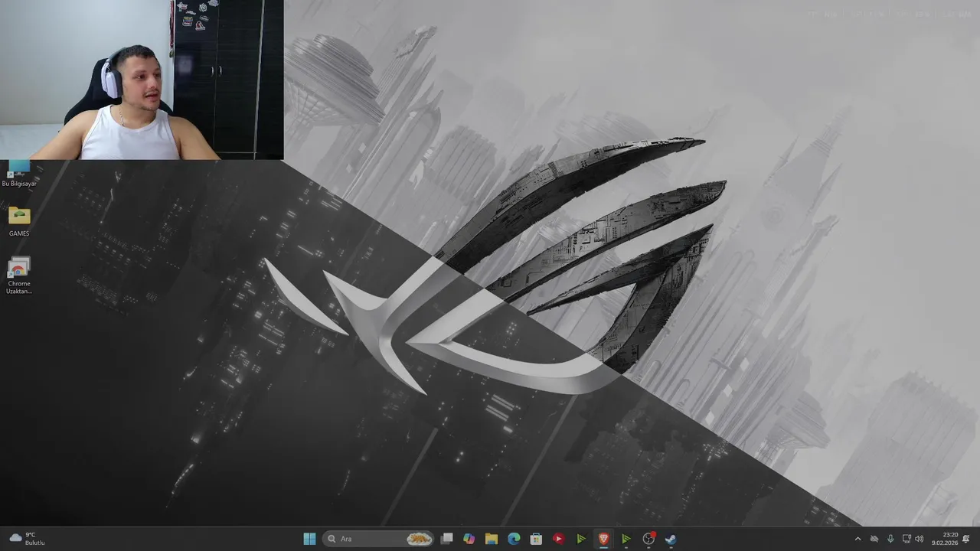The image size is (980, 551).
Task: Open the weather widget showing 9°C Bulutlu
Action: coord(27,539)
